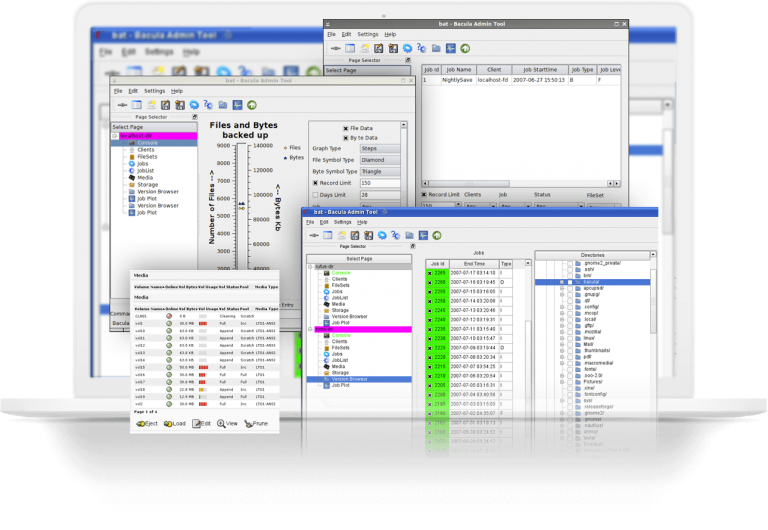The width and height of the screenshot is (768, 530).
Task: Open File menu in job plot window
Action: 118,91
